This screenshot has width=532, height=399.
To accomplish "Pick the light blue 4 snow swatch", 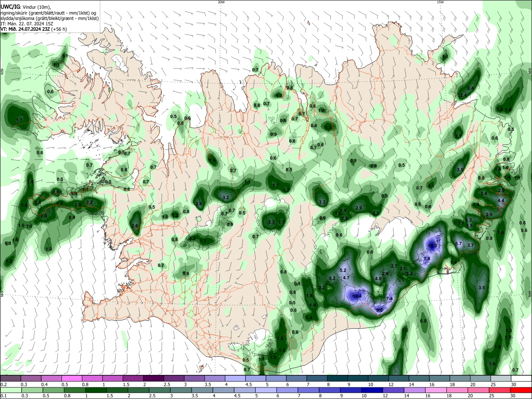I will pos(235,379).
